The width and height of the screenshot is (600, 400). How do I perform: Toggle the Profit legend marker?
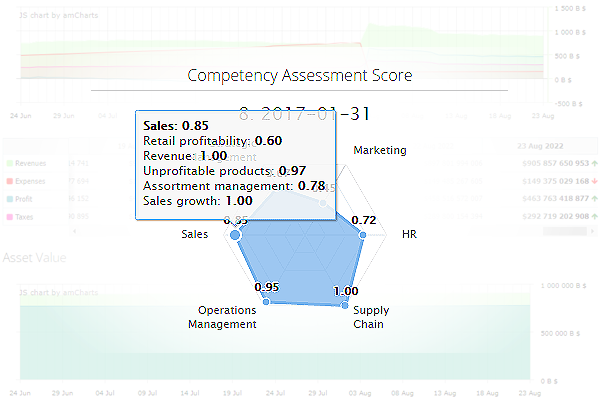pyautogui.click(x=10, y=199)
